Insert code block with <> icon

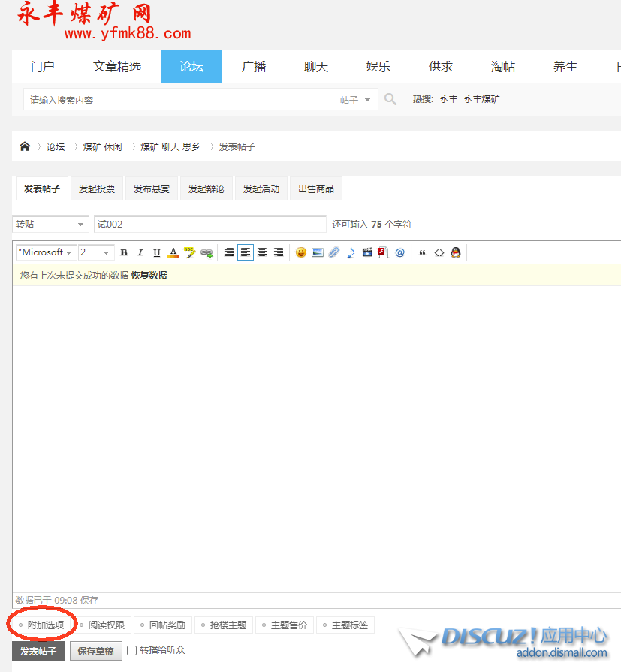[439, 253]
